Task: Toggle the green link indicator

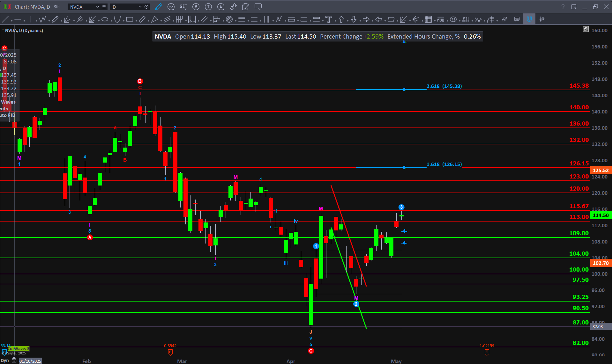Action: click(6, 7)
